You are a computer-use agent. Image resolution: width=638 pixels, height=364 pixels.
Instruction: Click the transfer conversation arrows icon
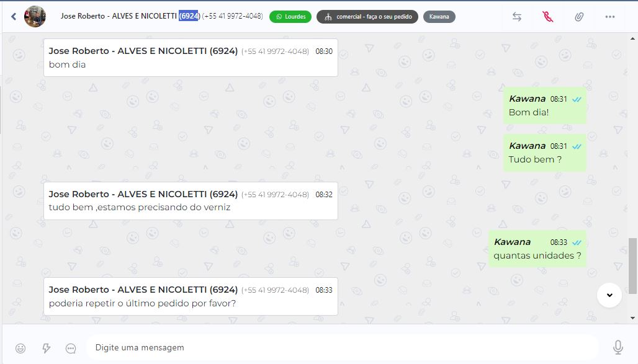click(517, 17)
